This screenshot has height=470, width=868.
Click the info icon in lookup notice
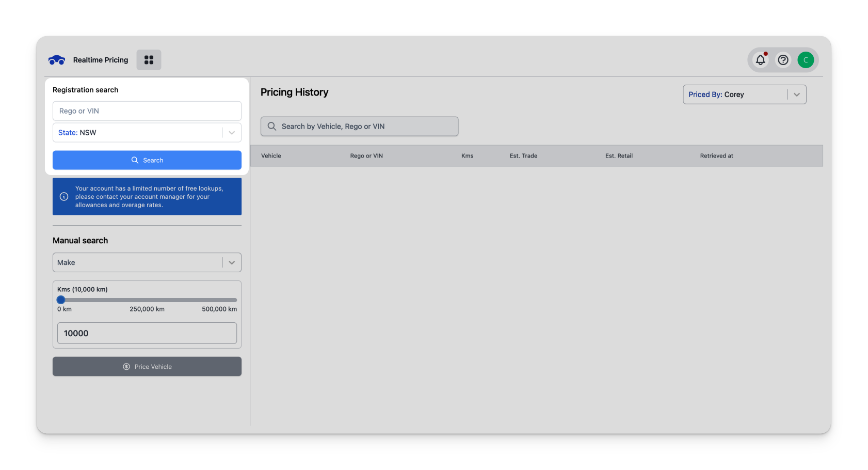tap(64, 197)
